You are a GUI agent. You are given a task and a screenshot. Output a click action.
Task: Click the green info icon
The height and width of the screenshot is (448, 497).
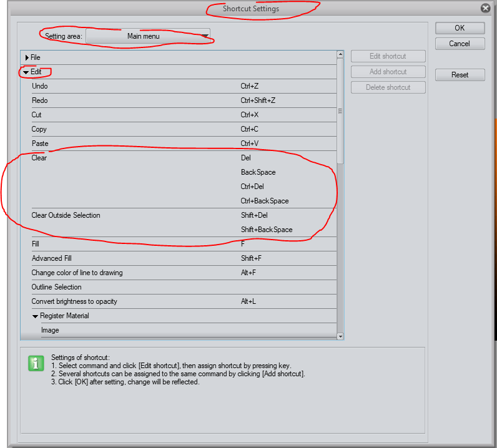point(36,363)
